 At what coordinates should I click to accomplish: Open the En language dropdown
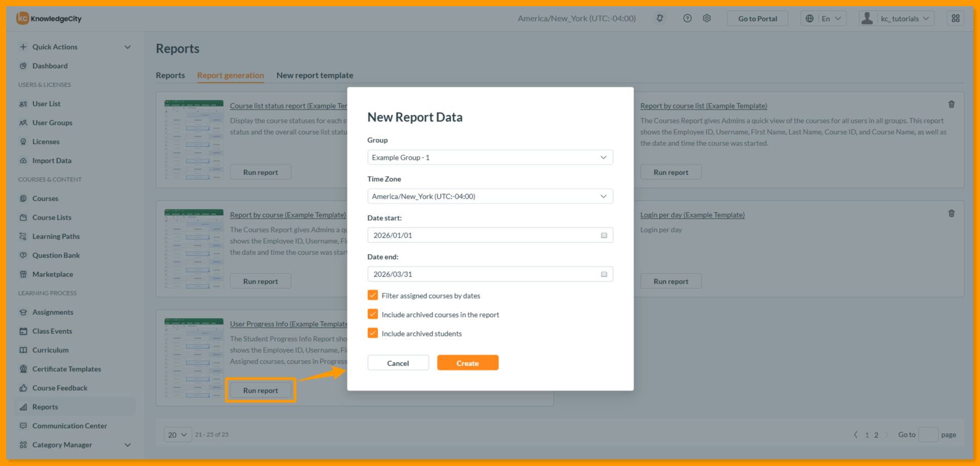823,18
